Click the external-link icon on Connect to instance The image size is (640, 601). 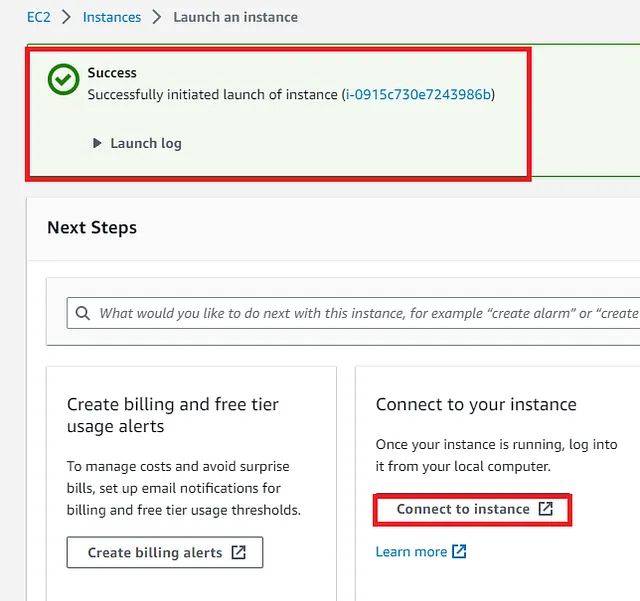tap(546, 509)
